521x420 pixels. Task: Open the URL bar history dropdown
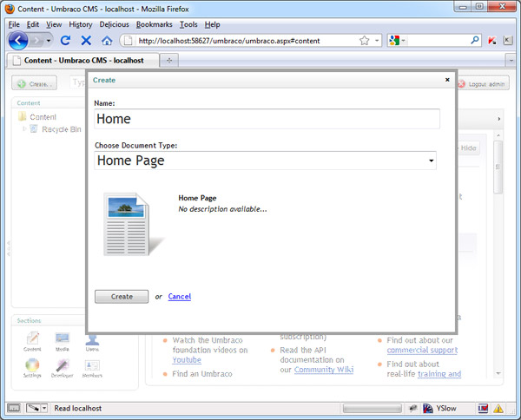click(377, 41)
